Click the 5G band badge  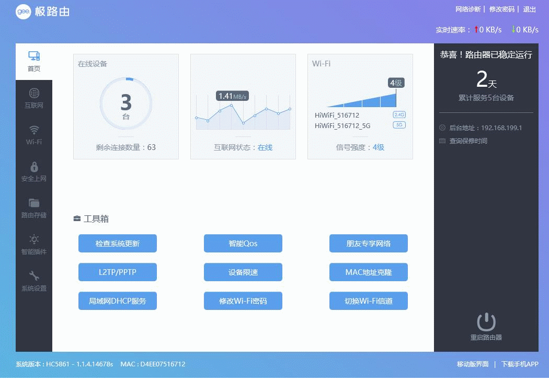[x=399, y=125]
